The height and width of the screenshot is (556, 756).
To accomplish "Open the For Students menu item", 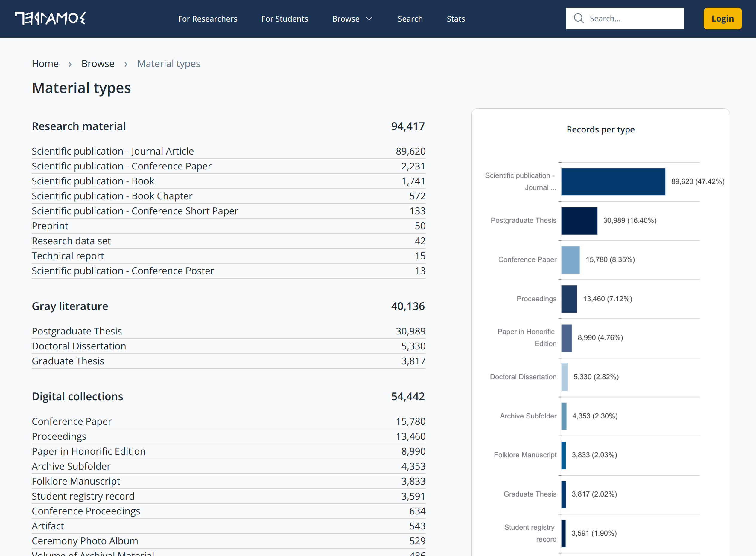I will click(x=285, y=19).
